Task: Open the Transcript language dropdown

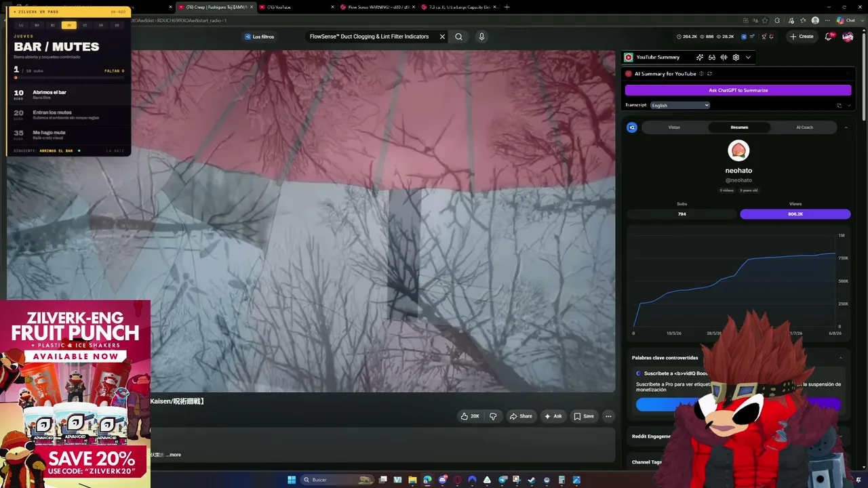Action: (679, 105)
